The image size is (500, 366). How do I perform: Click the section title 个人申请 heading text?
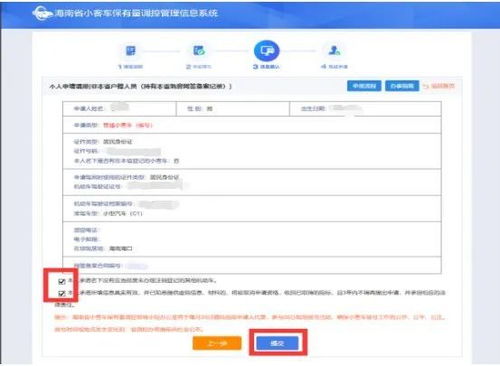click(x=140, y=86)
